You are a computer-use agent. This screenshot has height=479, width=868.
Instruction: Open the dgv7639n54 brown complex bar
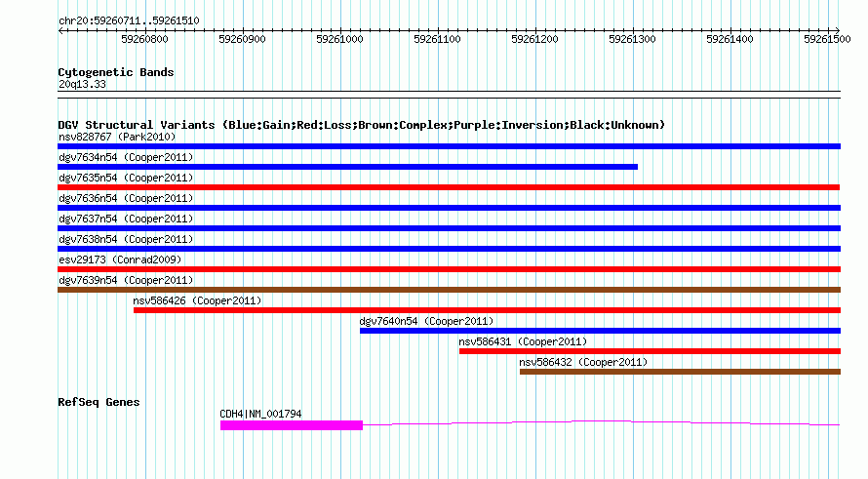[449, 290]
